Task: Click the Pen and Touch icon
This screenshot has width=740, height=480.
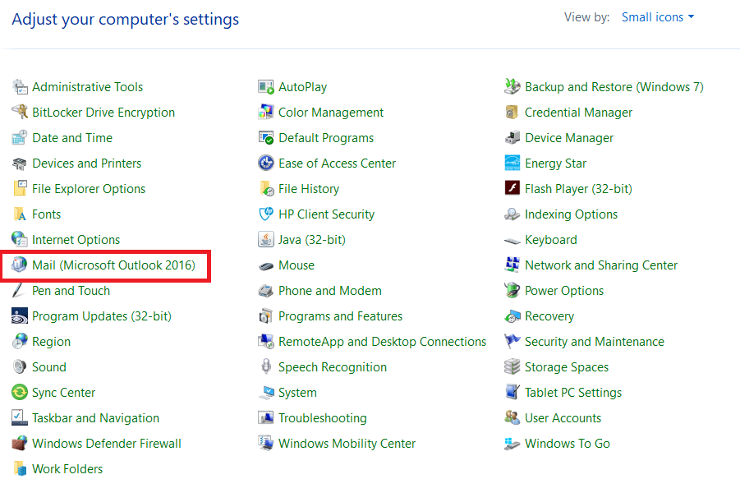Action: pos(19,291)
